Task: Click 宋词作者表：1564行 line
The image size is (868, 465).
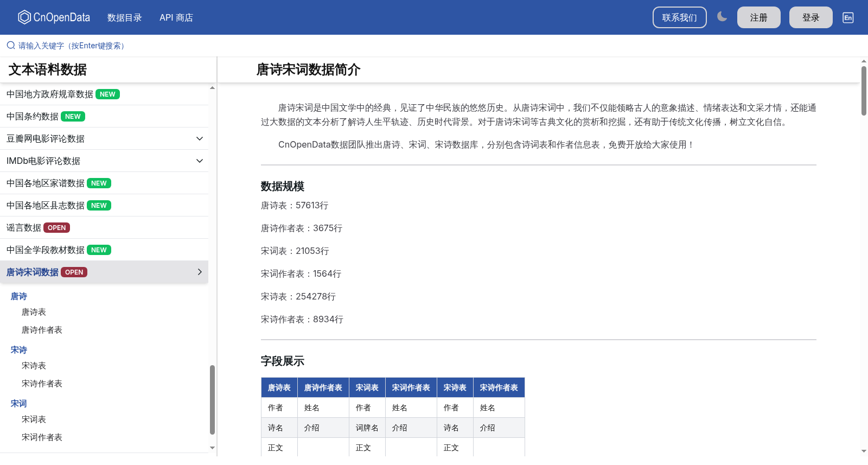Action: point(301,274)
